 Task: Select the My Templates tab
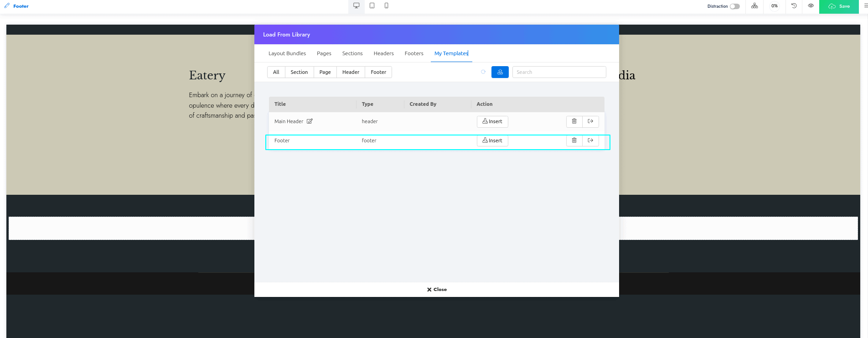[x=451, y=53]
